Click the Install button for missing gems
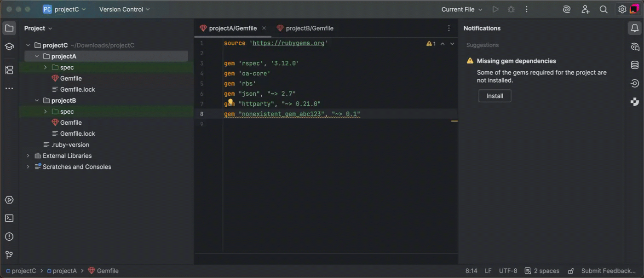The image size is (644, 278). click(x=494, y=96)
